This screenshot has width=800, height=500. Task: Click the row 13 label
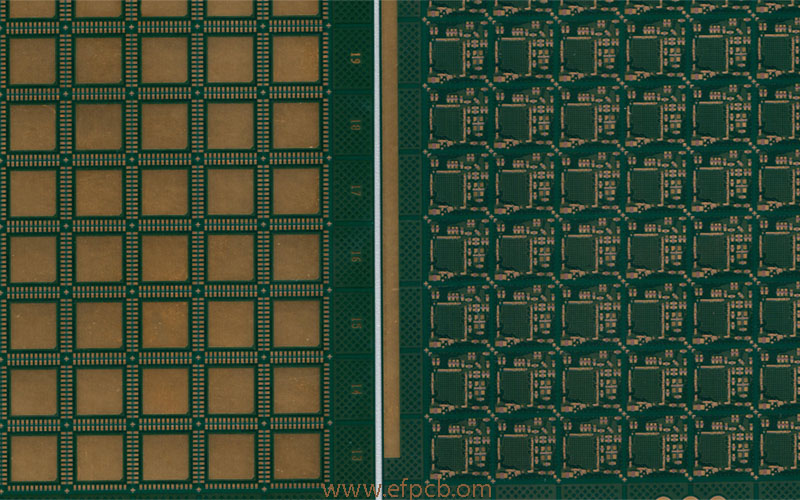[x=355, y=456]
